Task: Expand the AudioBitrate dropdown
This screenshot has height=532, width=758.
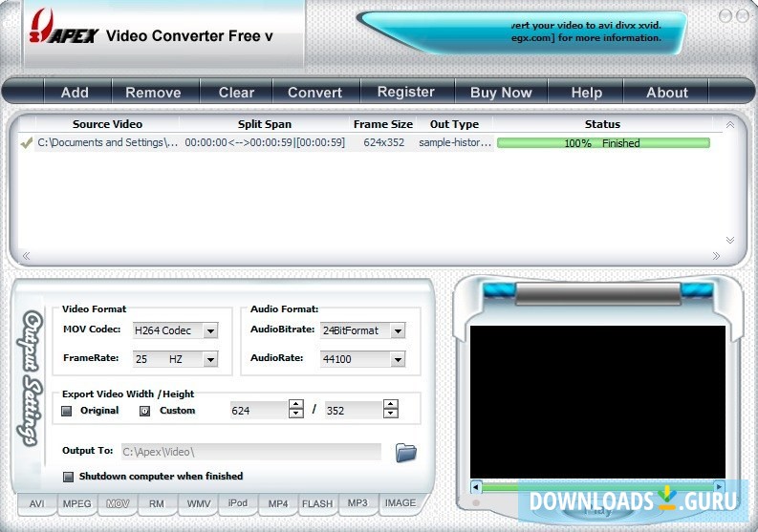Action: [398, 331]
